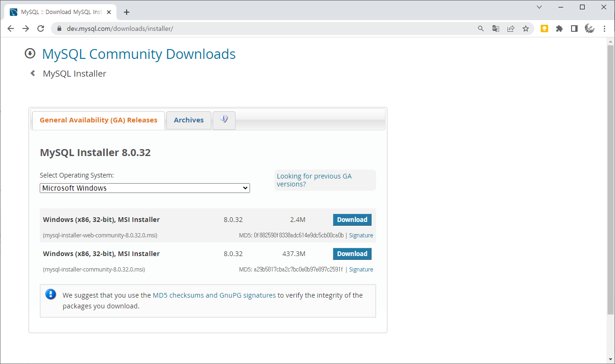Bookmark this page with the star icon

click(526, 29)
